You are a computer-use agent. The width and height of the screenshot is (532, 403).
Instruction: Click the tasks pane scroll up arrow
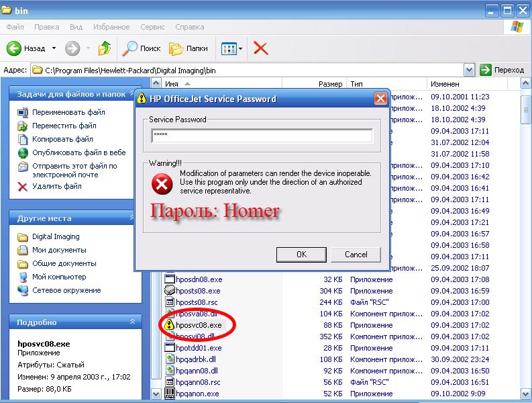(156, 83)
